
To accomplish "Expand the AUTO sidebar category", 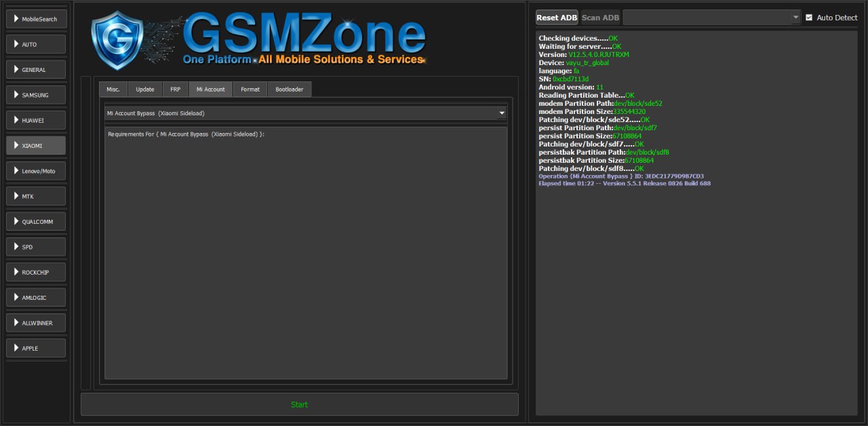I will tap(37, 44).
